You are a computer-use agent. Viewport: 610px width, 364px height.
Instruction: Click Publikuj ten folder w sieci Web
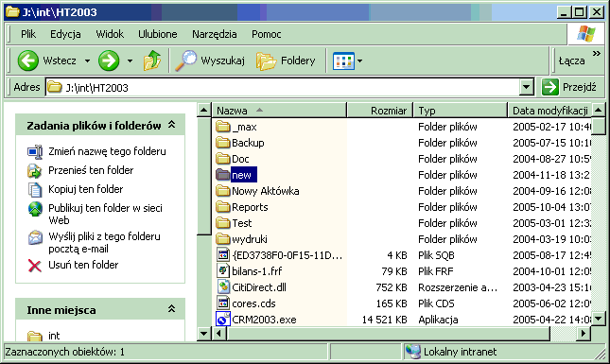105,215
